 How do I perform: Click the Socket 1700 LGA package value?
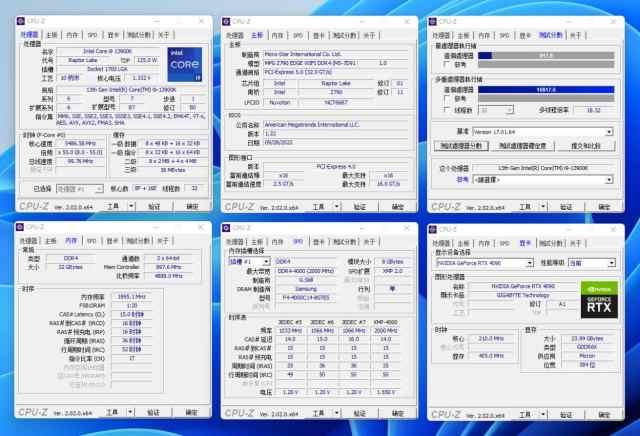click(108, 69)
